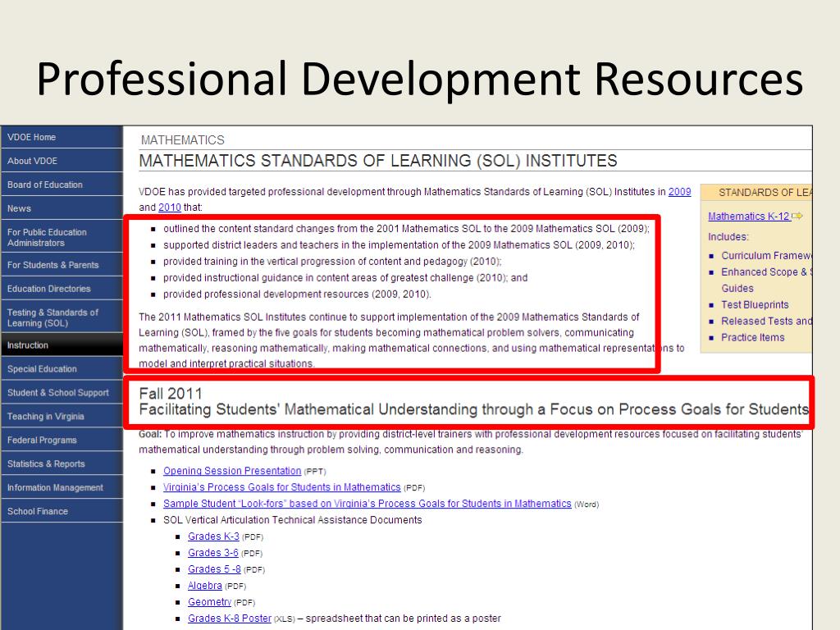Click the MATHEMATICS breadcrumb heading
Viewport: 840px width, 630px height.
[183, 140]
